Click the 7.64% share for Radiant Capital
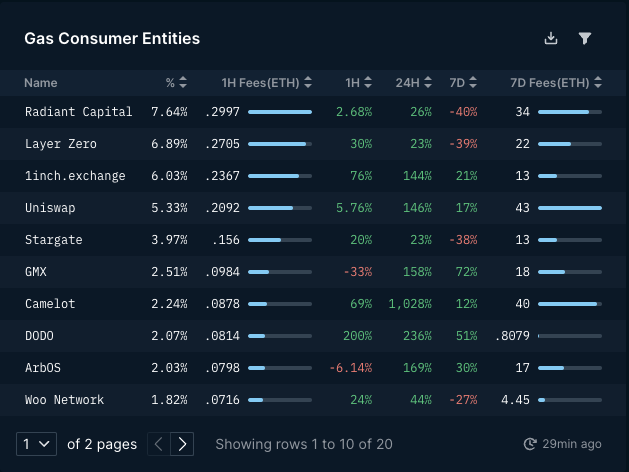This screenshot has width=629, height=472. pyautogui.click(x=169, y=112)
